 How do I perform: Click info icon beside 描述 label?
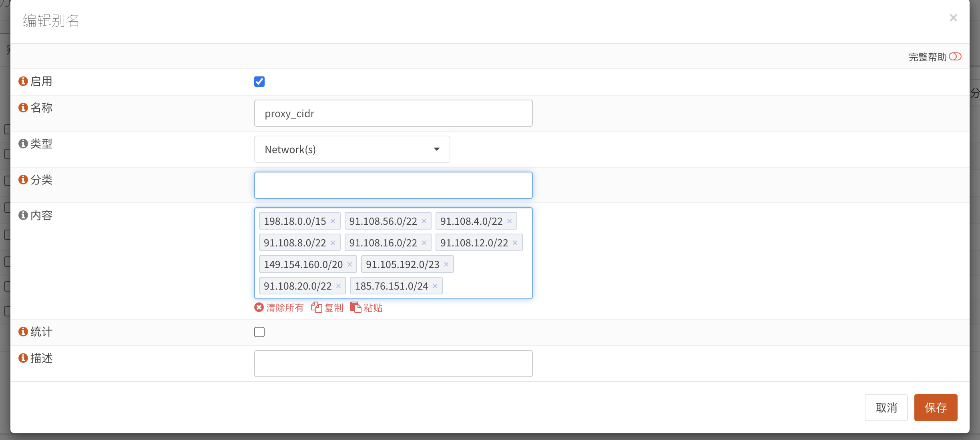pyautogui.click(x=23, y=358)
